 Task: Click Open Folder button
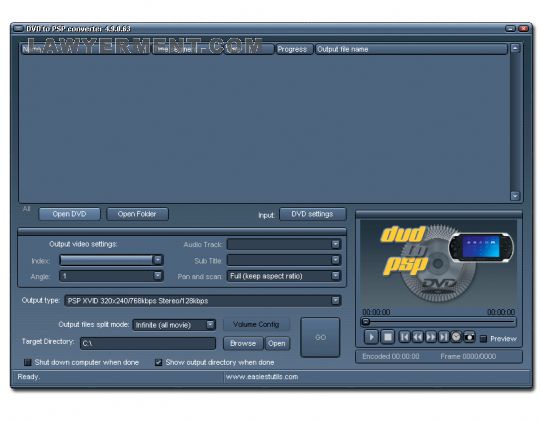[x=137, y=214]
